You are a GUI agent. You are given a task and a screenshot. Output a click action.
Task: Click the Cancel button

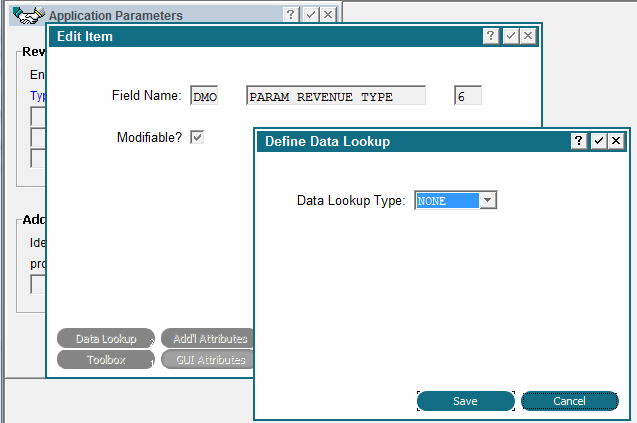[x=570, y=401]
